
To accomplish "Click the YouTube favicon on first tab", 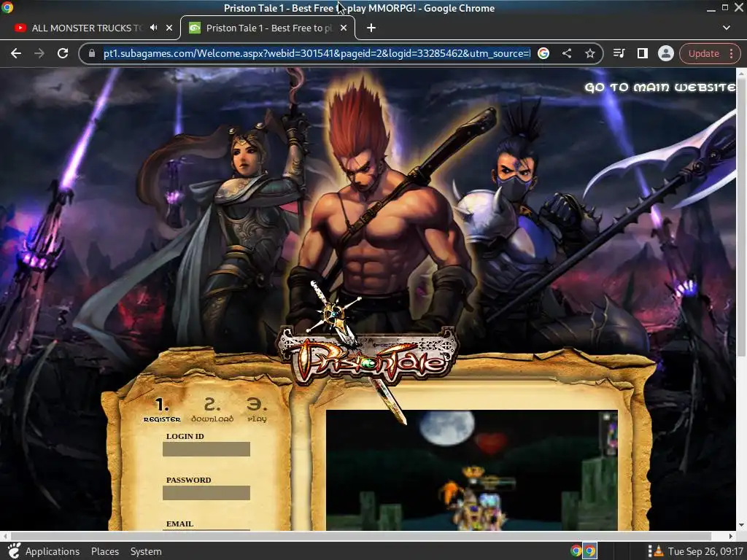I will [x=20, y=28].
